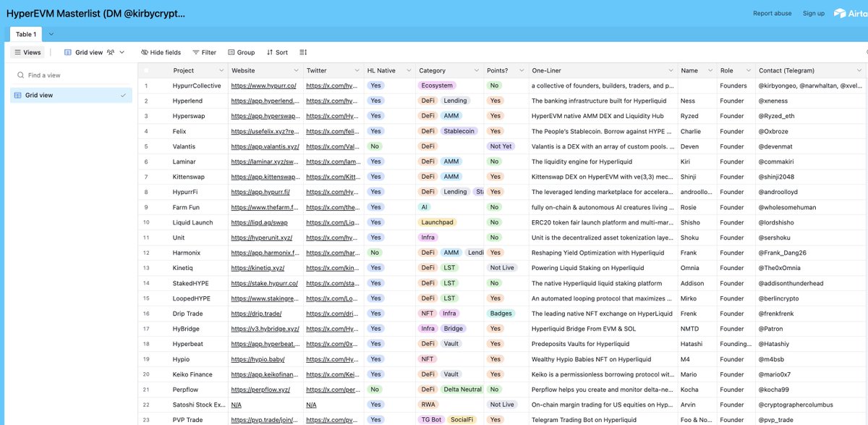
Task: Open Unit's https://hyperunit.xyz/ link
Action: 262,237
